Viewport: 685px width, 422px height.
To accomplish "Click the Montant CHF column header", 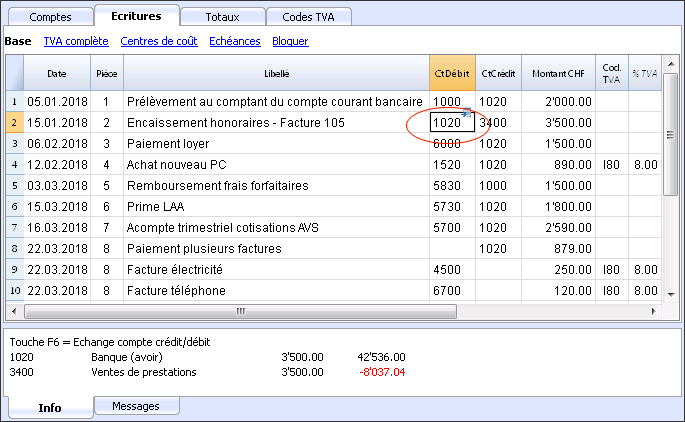I will pyautogui.click(x=558, y=73).
